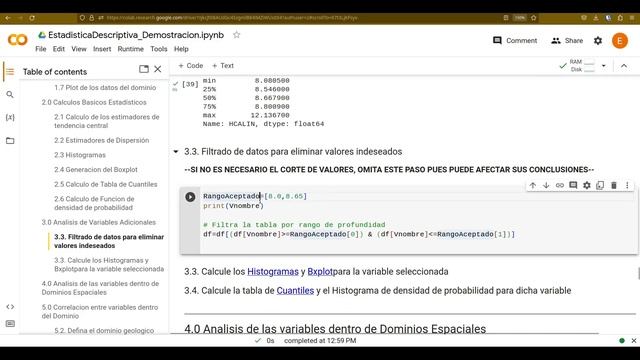
Task: Star the notebook EstadisticaDescriptiva_Demostracion
Action: [x=236, y=35]
